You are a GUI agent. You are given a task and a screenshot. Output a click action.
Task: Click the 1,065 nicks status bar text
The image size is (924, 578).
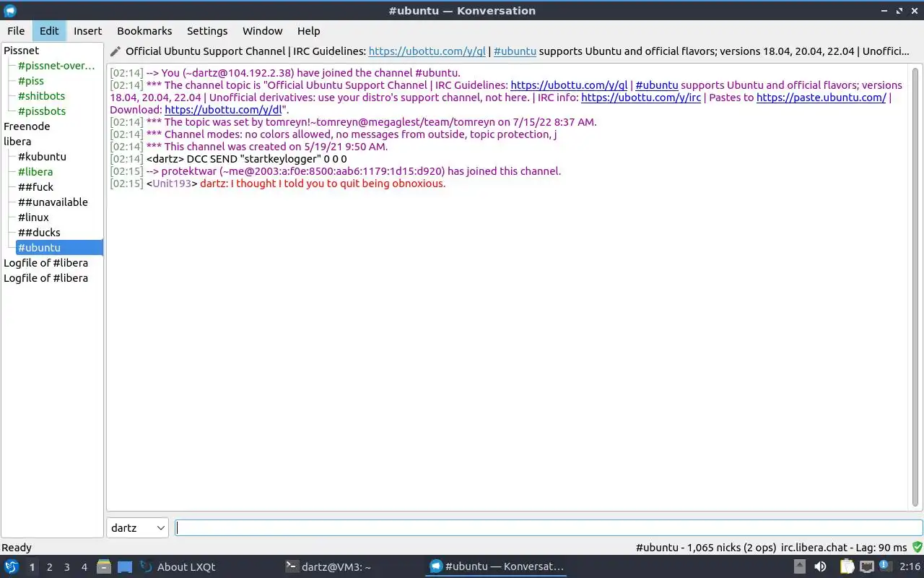click(x=706, y=548)
